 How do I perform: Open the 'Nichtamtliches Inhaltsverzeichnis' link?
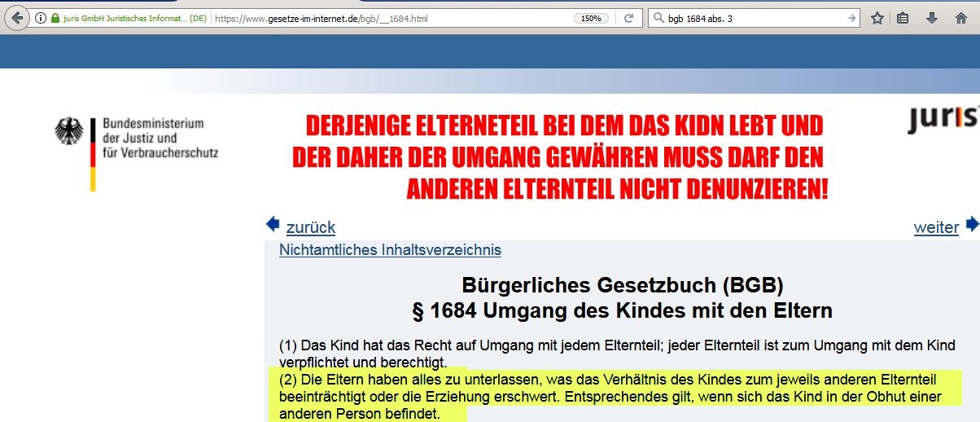(x=390, y=250)
